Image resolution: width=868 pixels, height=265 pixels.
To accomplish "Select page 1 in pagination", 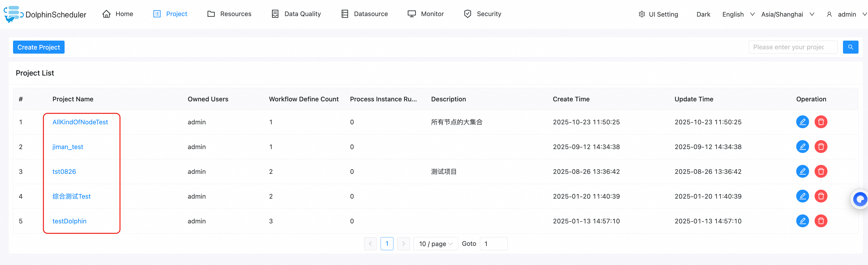I will click(387, 244).
